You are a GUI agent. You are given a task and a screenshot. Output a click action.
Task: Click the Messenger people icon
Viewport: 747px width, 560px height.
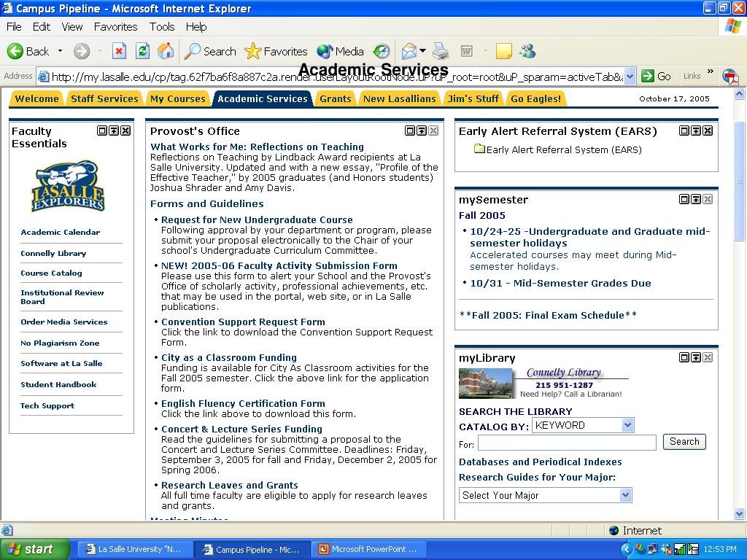point(528,51)
